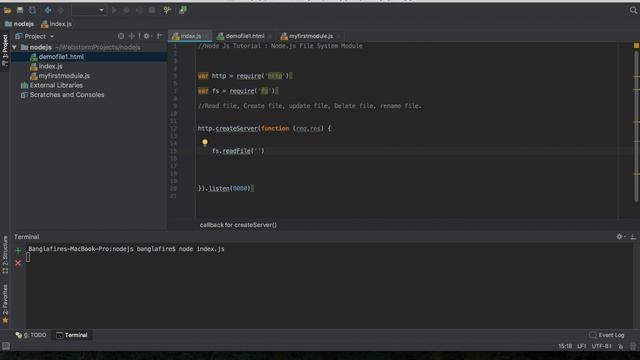Toggle the 1: Project side tool button
640x360 pixels.
pos(5,51)
